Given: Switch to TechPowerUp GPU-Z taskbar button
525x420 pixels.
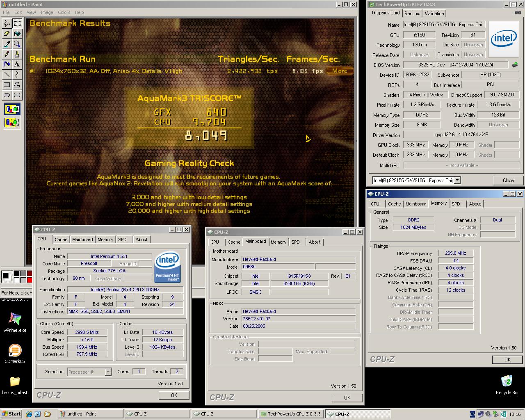Looking at the screenshot, I should click(x=290, y=414).
